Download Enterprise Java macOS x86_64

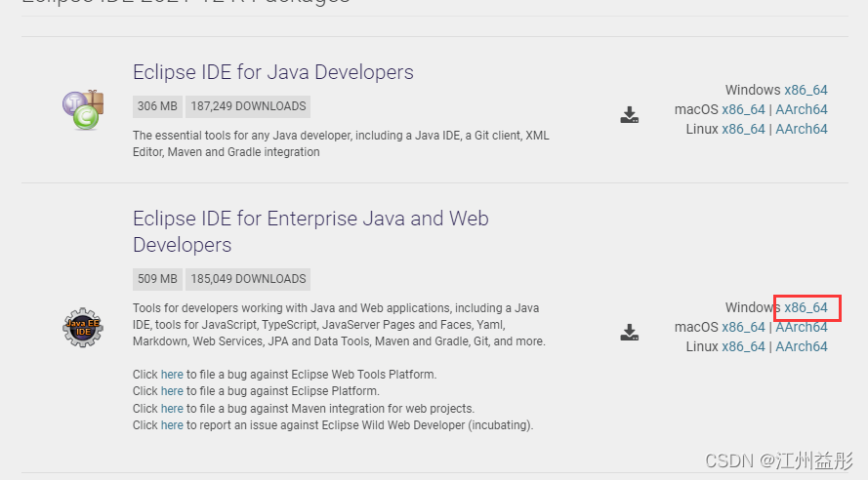[x=743, y=327]
